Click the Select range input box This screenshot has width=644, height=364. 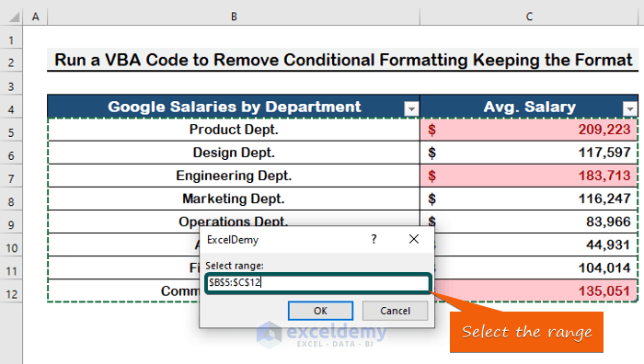tap(317, 283)
